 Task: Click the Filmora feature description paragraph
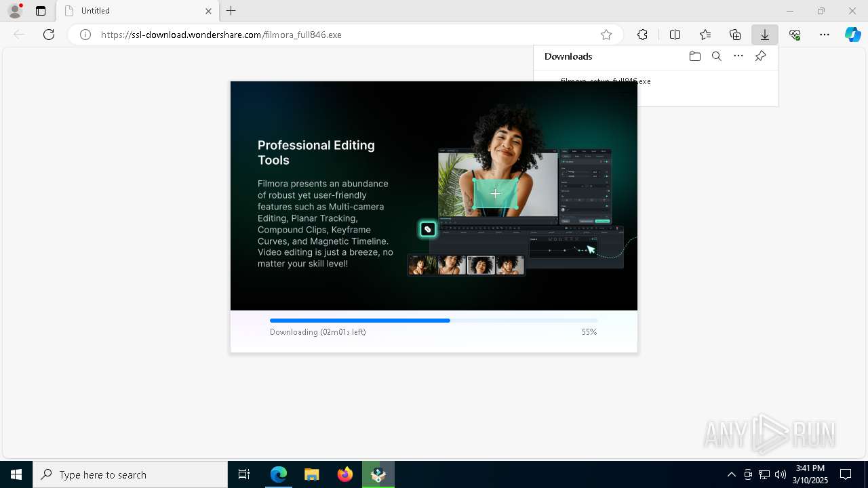325,224
